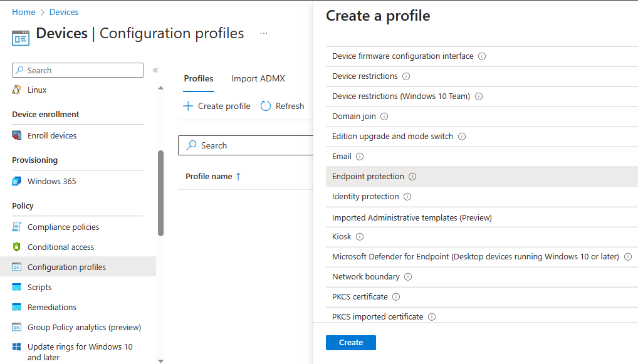Click the info icon next to Kiosk
Screen dimensions: 638x364
coord(360,237)
